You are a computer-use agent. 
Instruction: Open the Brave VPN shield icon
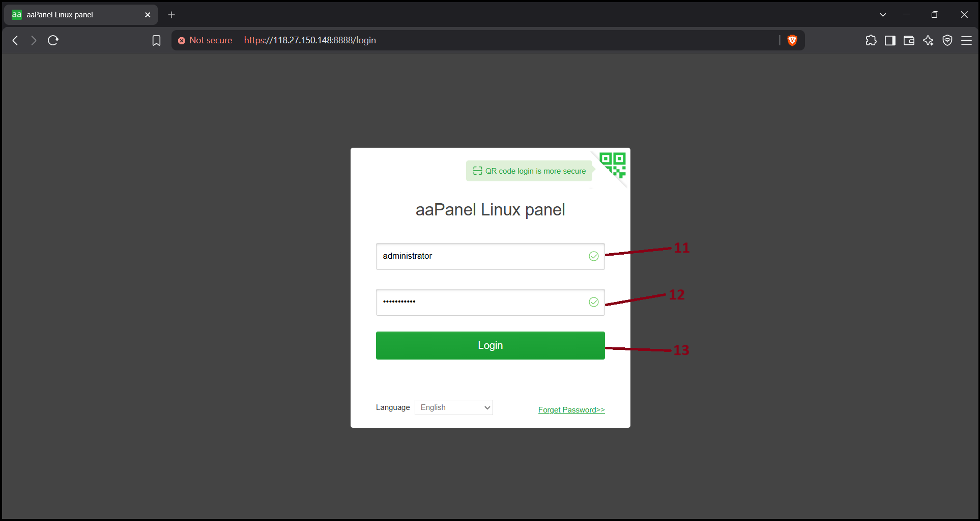tap(947, 40)
